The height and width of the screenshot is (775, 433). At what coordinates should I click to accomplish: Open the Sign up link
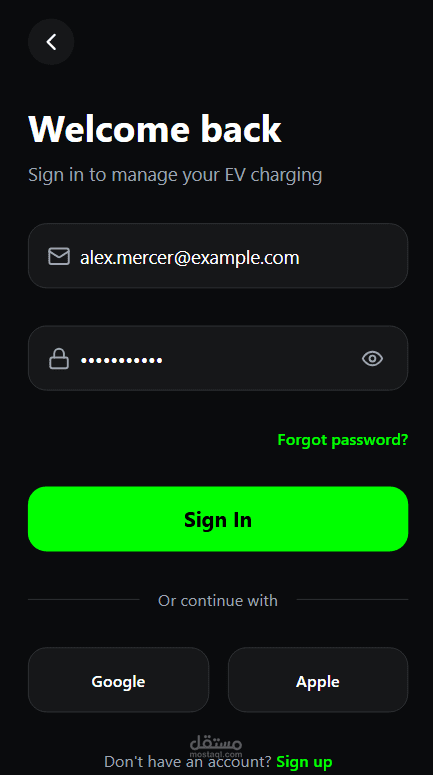click(x=304, y=762)
